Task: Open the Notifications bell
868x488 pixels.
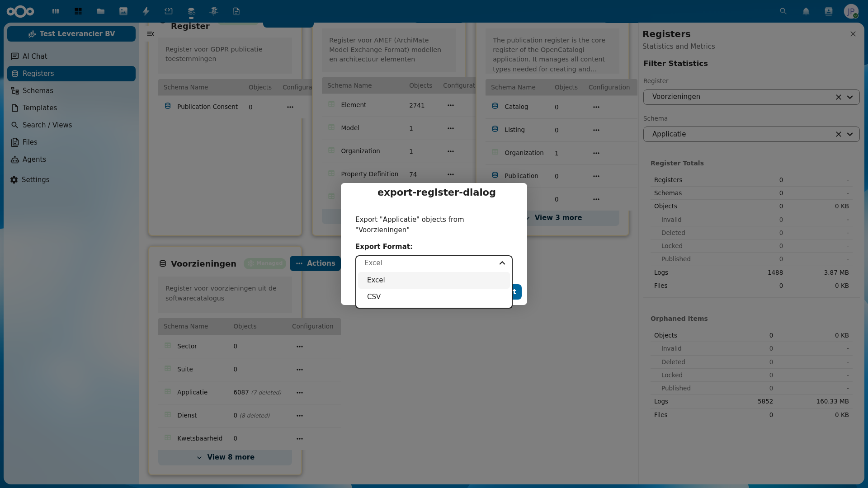Action: 806,11
